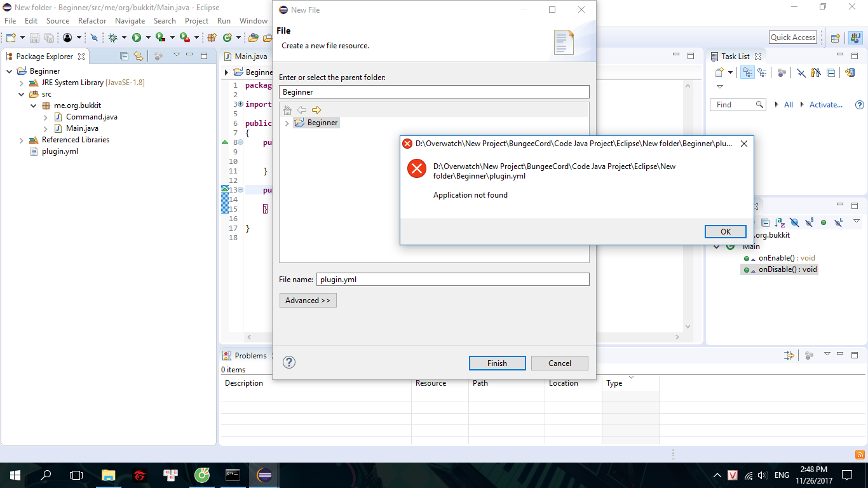Click the New wizard toolbar icon in Eclipse
This screenshot has width=868, height=488.
[x=10, y=38]
